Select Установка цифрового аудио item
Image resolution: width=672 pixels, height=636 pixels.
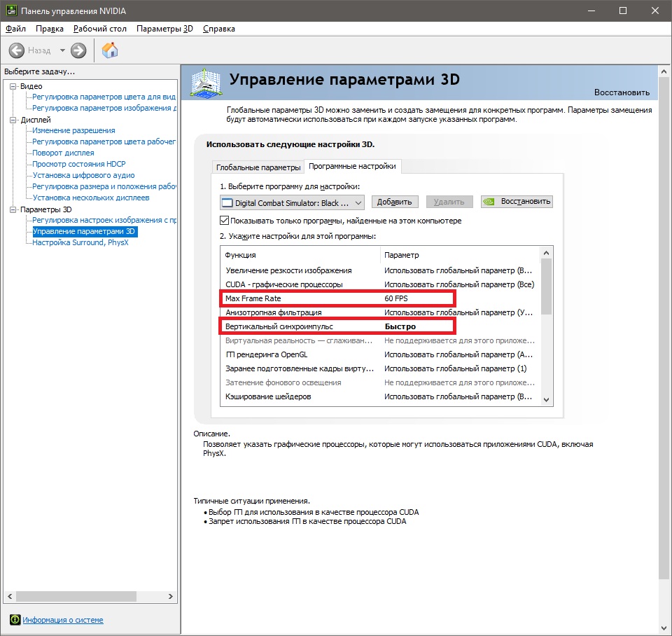(x=83, y=175)
